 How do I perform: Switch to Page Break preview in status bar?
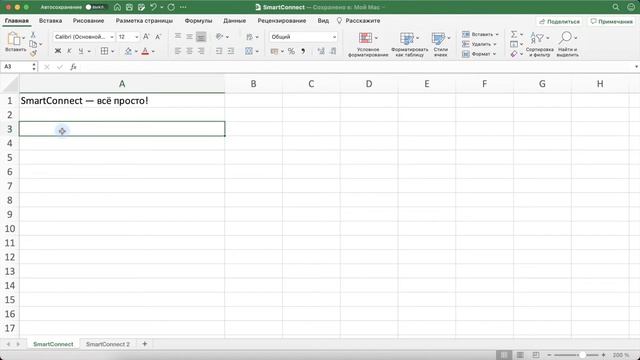(x=536, y=355)
